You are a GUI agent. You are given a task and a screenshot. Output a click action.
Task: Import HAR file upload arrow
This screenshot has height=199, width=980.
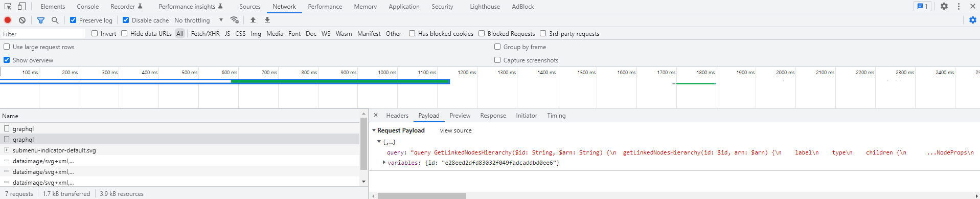pos(253,20)
